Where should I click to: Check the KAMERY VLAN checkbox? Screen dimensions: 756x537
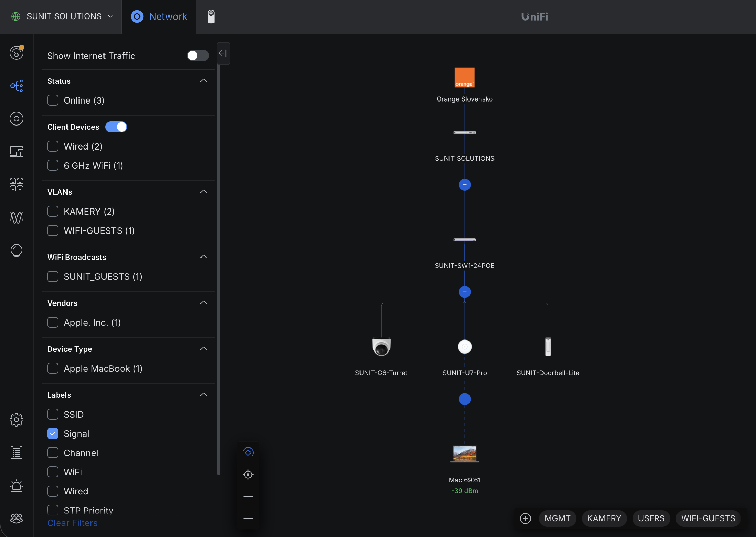(53, 211)
